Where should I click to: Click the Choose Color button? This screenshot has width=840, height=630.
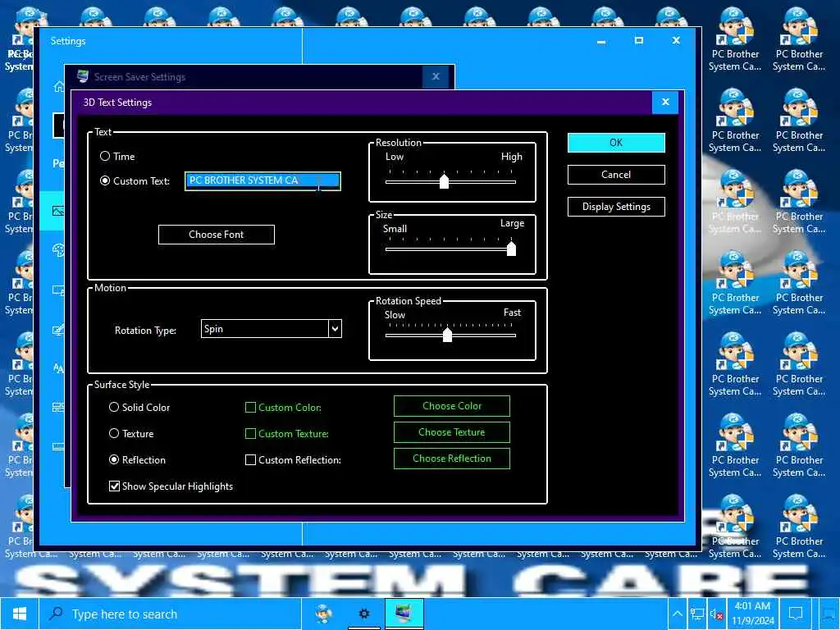coord(452,406)
